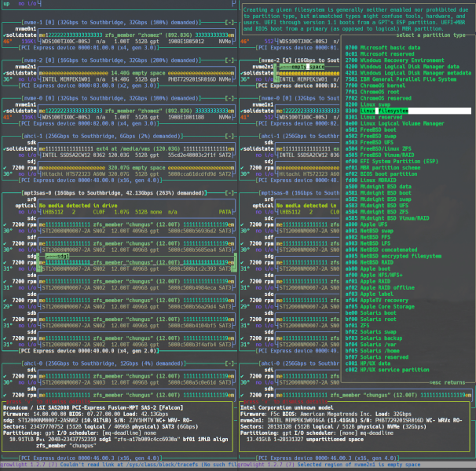The height and width of the screenshot is (471, 476).
Task: Select ab00 Apple boot type
Action: [368, 269]
